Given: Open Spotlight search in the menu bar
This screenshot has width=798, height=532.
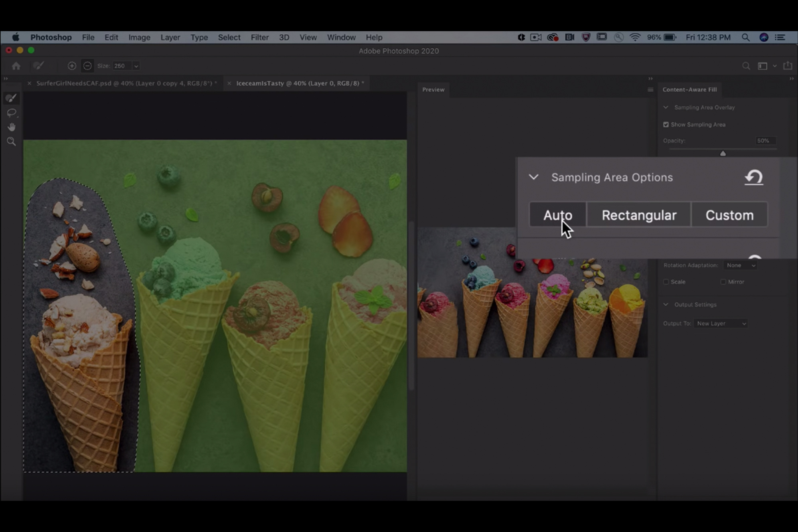Looking at the screenshot, I should (x=745, y=37).
